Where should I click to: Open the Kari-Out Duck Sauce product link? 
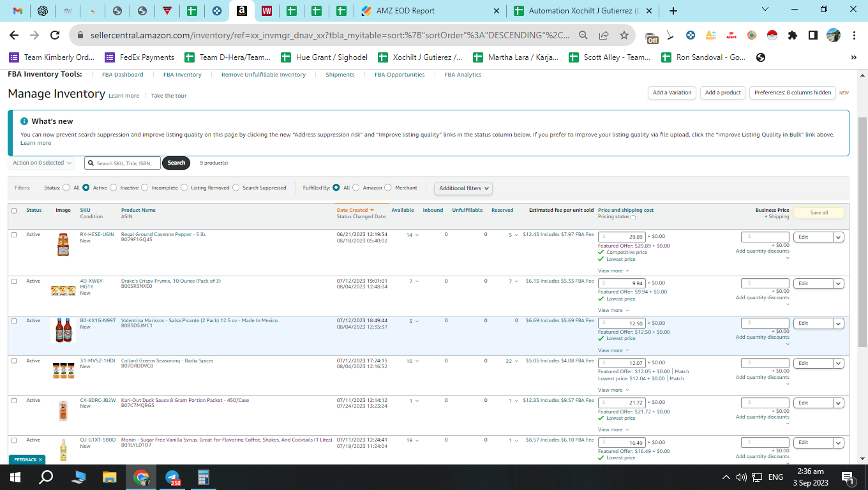pos(185,401)
